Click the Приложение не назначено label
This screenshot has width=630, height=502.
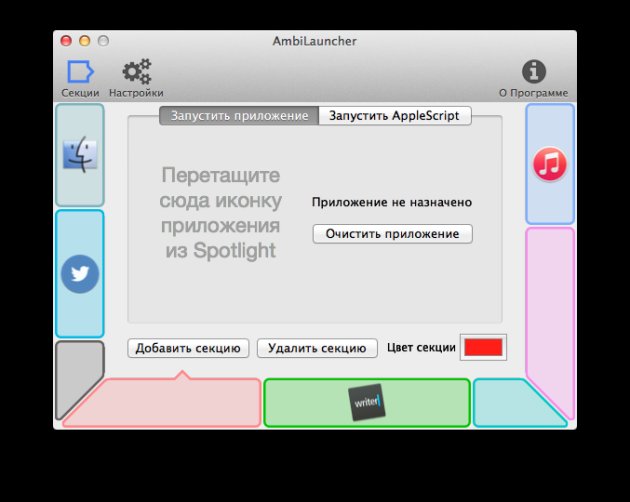(x=392, y=202)
